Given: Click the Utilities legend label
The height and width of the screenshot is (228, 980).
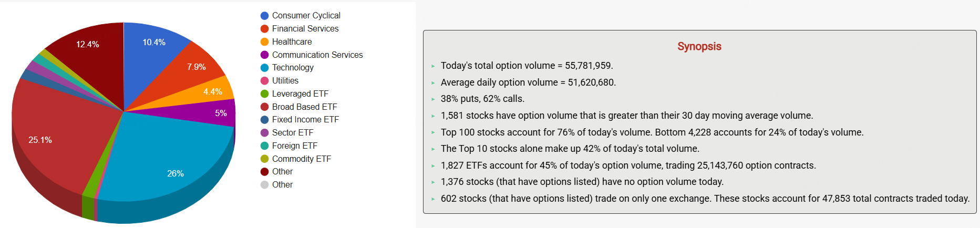Looking at the screenshot, I should pyautogui.click(x=285, y=81).
